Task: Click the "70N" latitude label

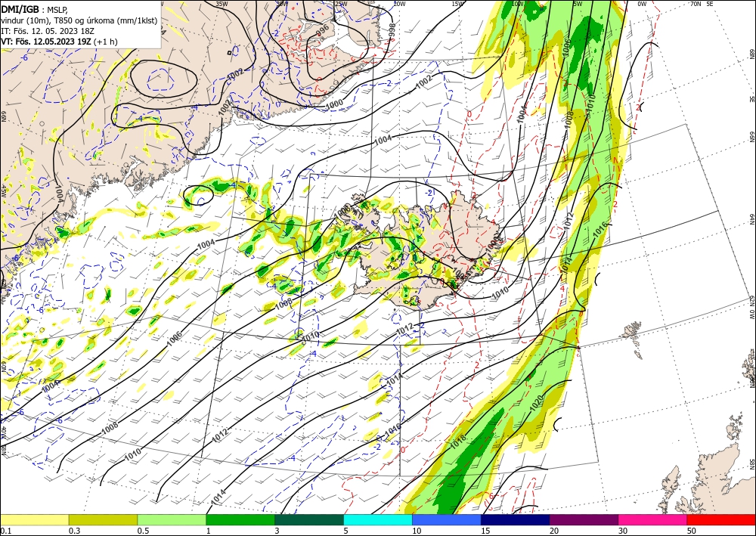Action: [x=696, y=4]
